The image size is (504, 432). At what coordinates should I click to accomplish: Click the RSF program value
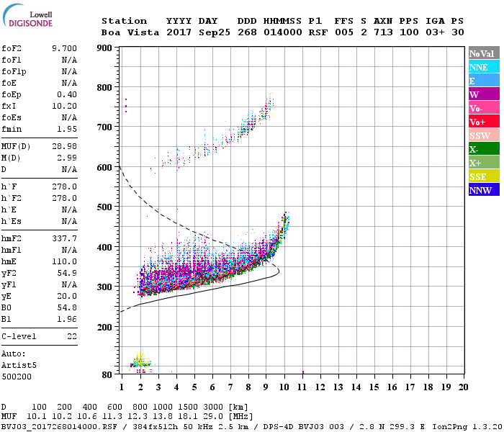click(x=318, y=32)
